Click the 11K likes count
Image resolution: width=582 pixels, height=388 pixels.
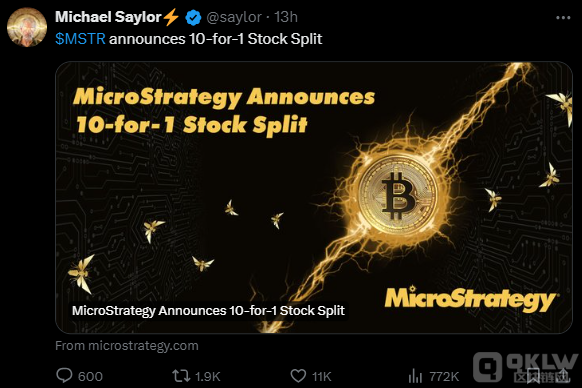pos(321,376)
